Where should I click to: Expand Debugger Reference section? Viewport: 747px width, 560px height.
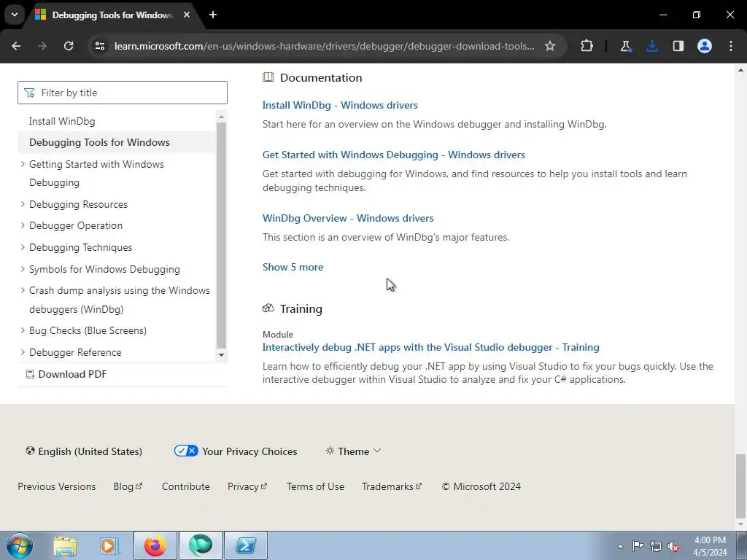tap(23, 352)
